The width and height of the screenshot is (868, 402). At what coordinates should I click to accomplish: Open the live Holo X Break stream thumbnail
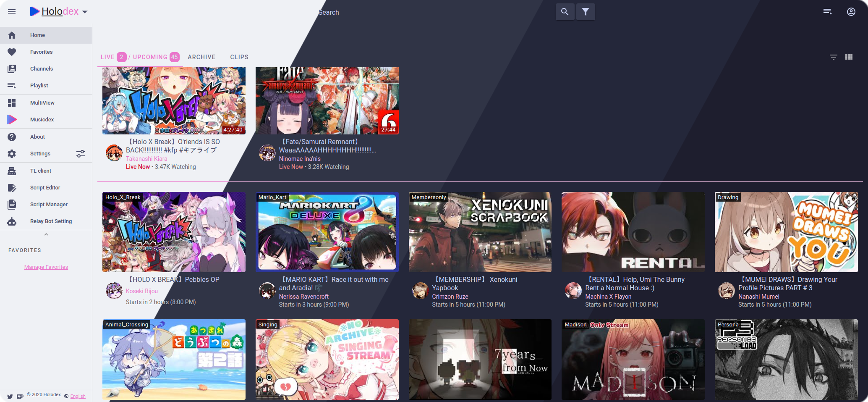coord(174,101)
